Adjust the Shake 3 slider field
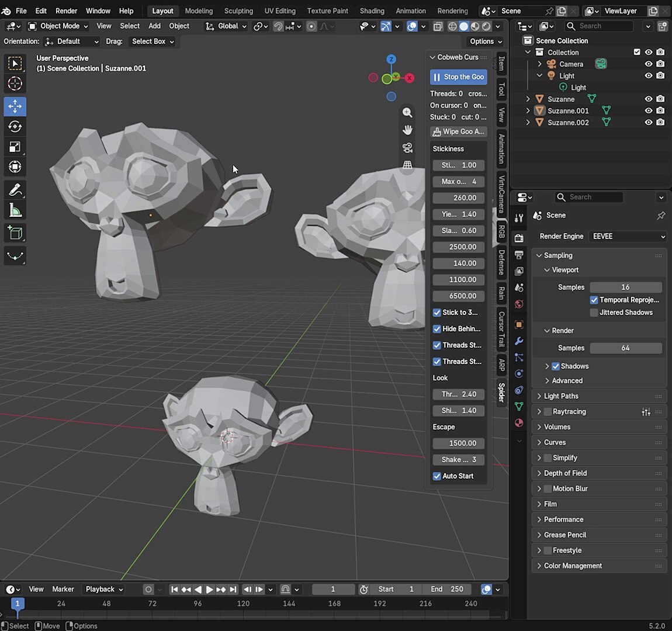Viewport: 672px width, 631px height. coord(459,460)
